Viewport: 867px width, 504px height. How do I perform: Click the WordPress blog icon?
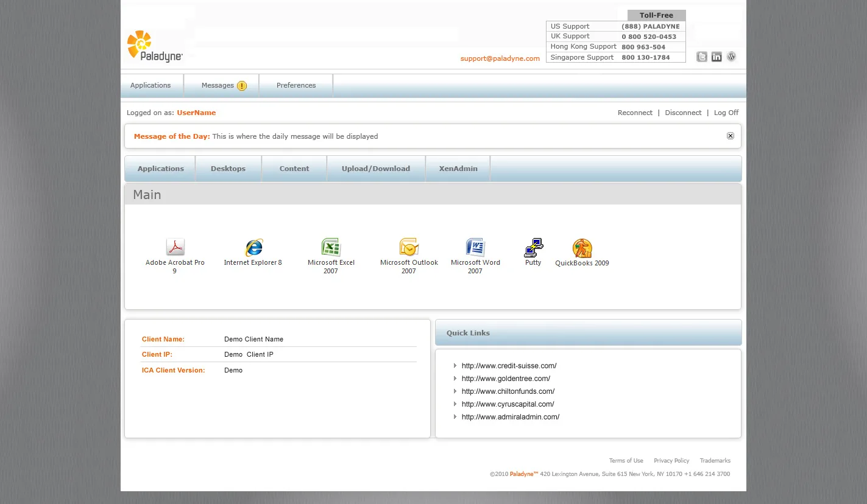732,57
